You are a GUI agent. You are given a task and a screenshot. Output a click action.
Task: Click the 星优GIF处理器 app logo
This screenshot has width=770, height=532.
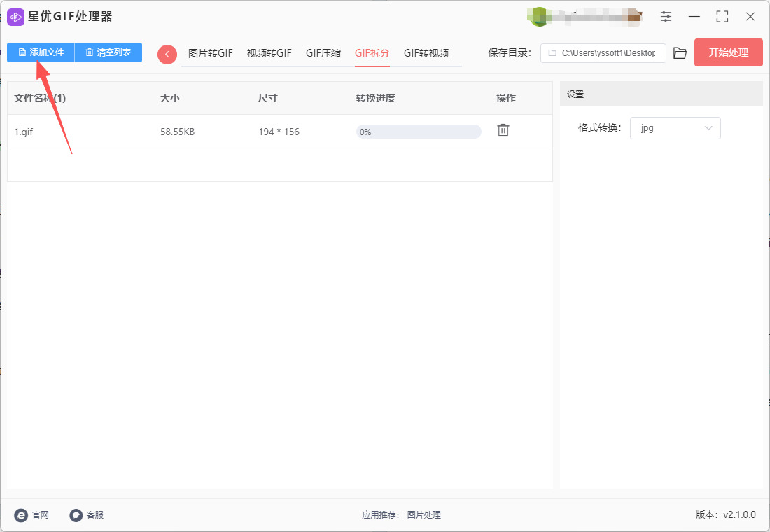(x=15, y=17)
